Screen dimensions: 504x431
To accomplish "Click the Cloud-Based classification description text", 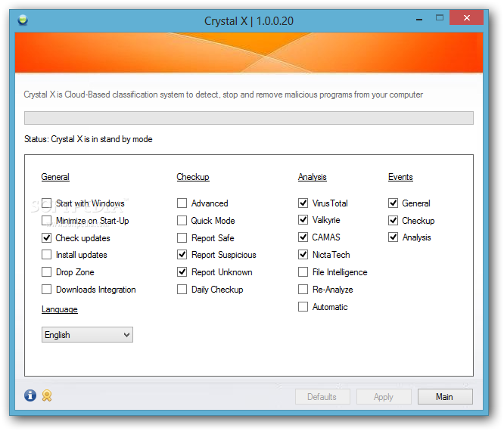I will (223, 95).
